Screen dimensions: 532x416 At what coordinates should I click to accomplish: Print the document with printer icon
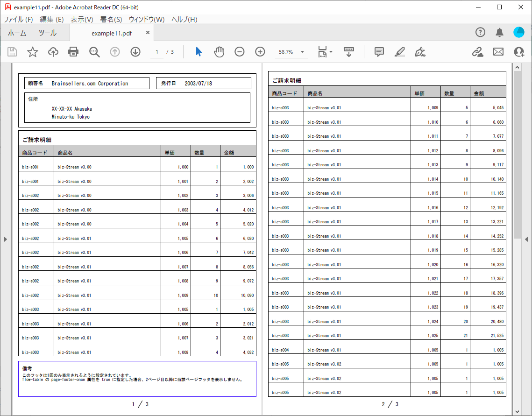coord(73,52)
